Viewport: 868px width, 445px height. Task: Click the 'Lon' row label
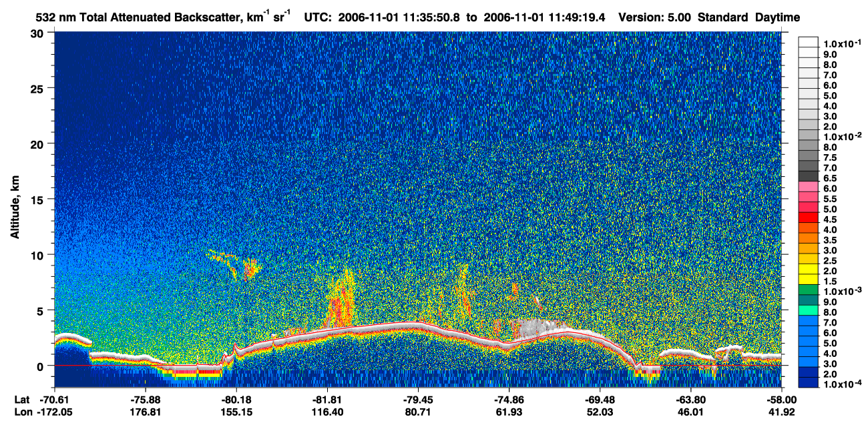coord(22,412)
